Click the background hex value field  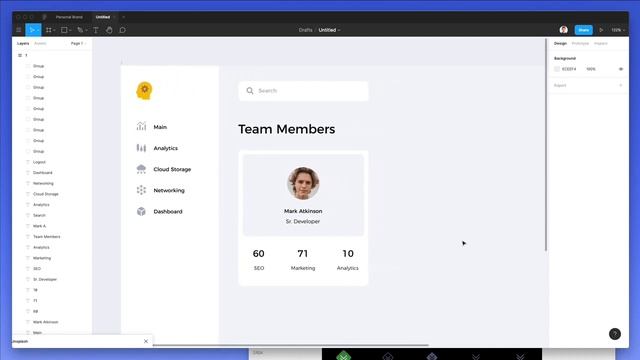(569, 69)
